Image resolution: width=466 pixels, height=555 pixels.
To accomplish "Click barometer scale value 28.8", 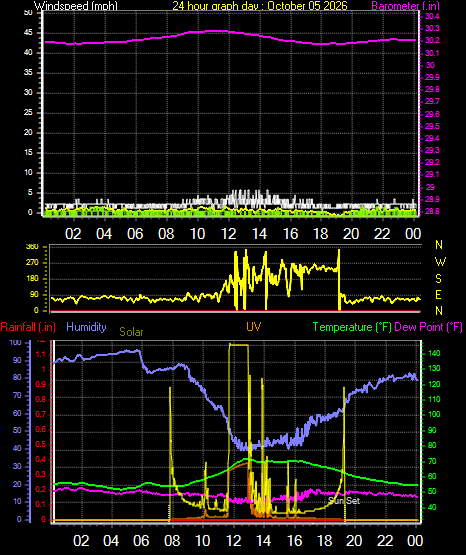I will [432, 211].
